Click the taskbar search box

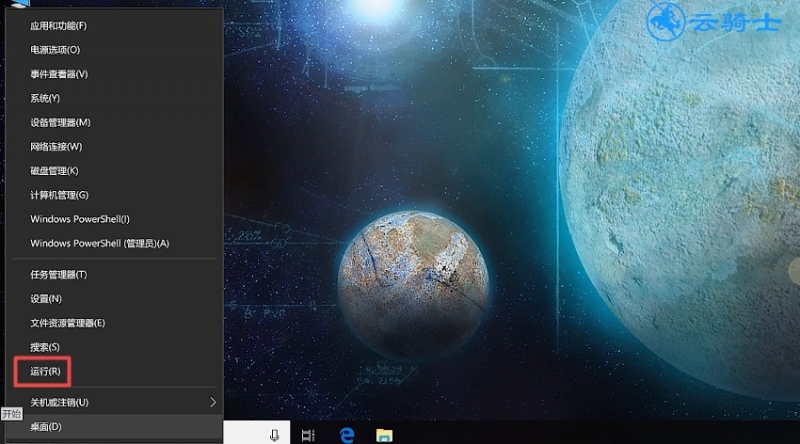tap(257, 432)
